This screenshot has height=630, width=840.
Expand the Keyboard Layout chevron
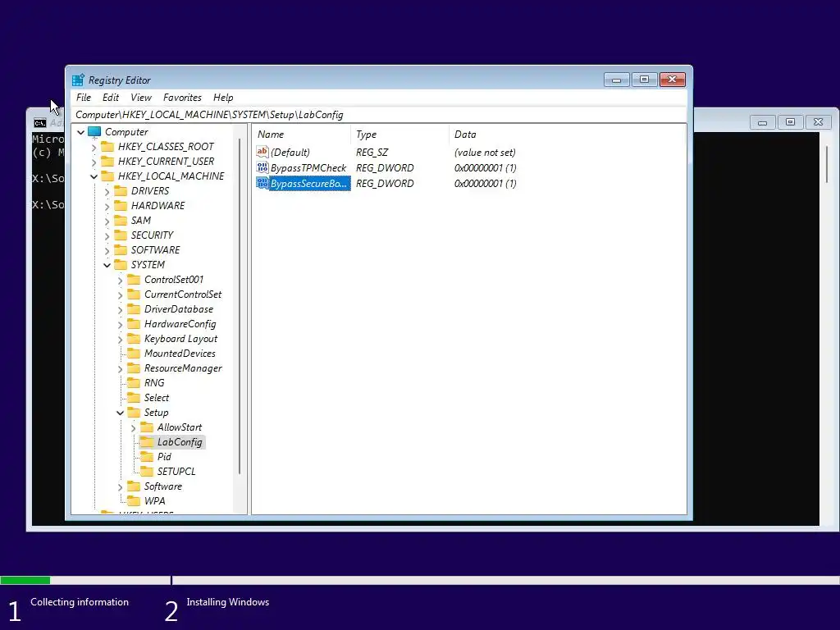pyautogui.click(x=120, y=339)
